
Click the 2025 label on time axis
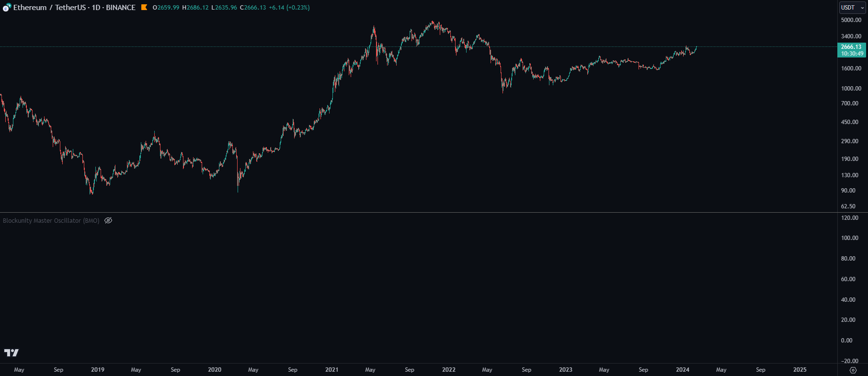coord(799,370)
